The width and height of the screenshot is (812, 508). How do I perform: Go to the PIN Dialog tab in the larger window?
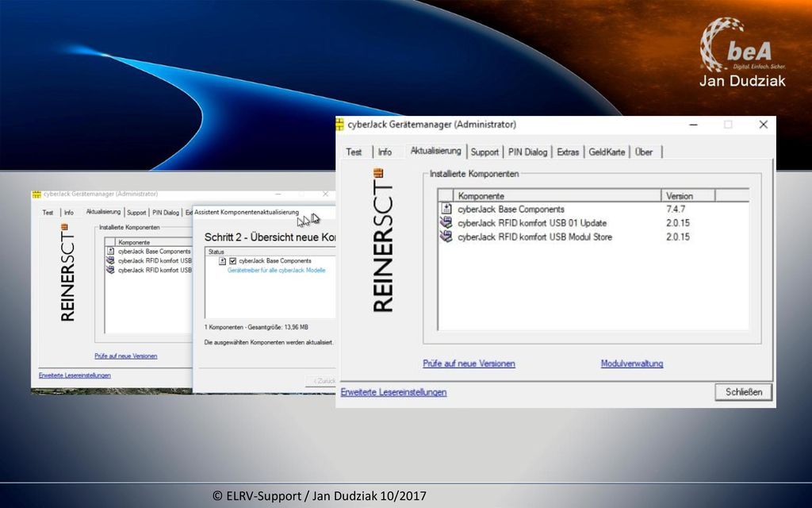tap(527, 152)
